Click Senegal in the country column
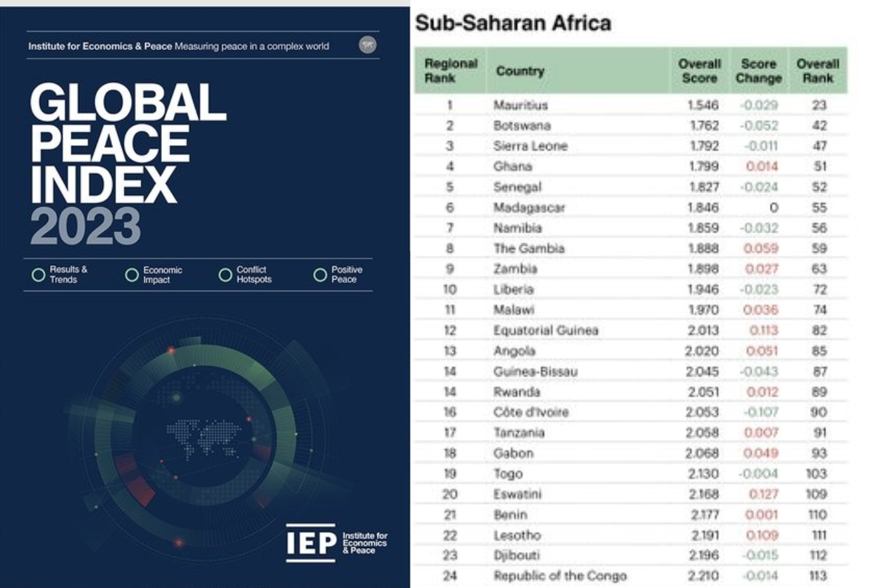This screenshot has height=588, width=884. pyautogui.click(x=517, y=187)
